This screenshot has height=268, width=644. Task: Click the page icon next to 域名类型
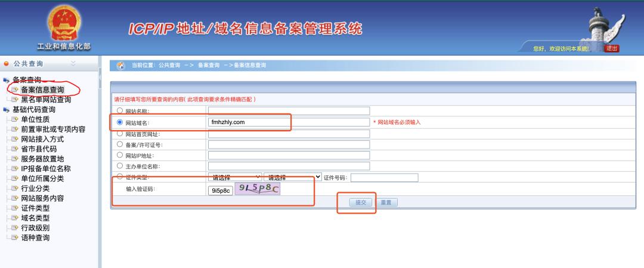[x=15, y=218]
